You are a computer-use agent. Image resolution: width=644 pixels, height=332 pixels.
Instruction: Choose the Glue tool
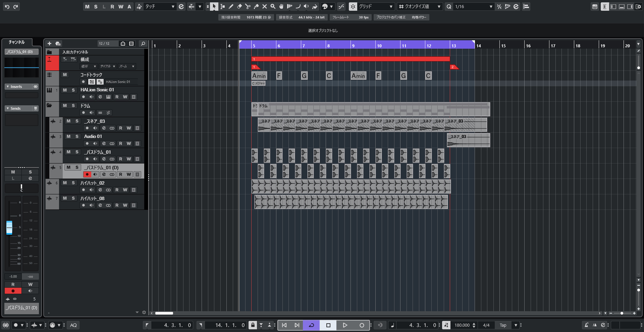[256, 6]
